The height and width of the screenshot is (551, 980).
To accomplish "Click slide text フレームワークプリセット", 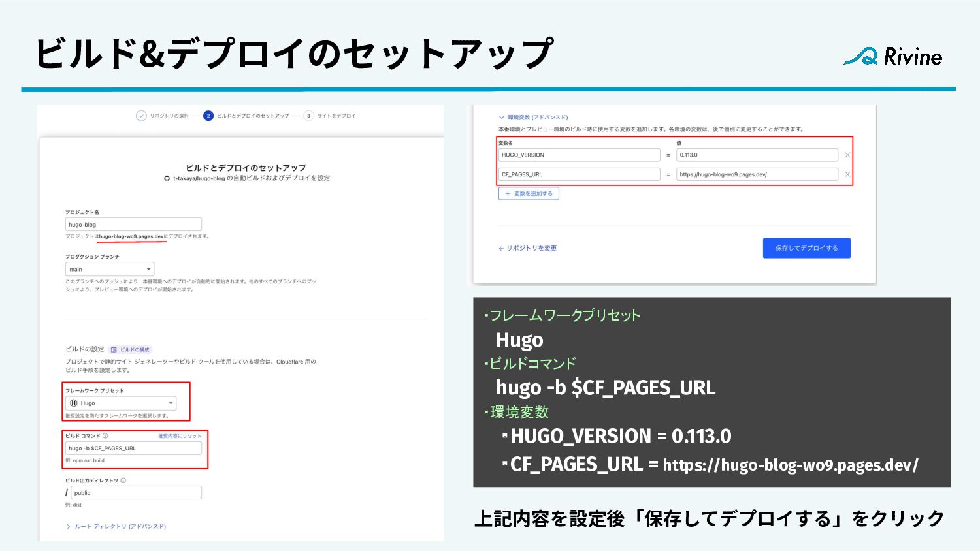I will coord(564,315).
